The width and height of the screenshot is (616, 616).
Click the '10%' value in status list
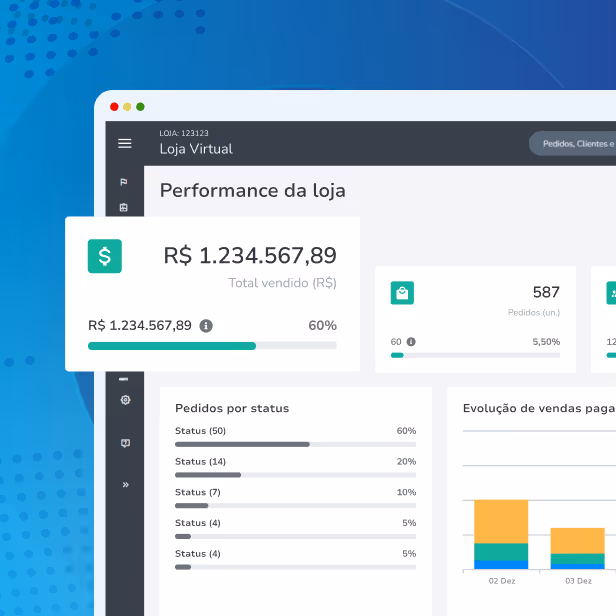coord(406,492)
